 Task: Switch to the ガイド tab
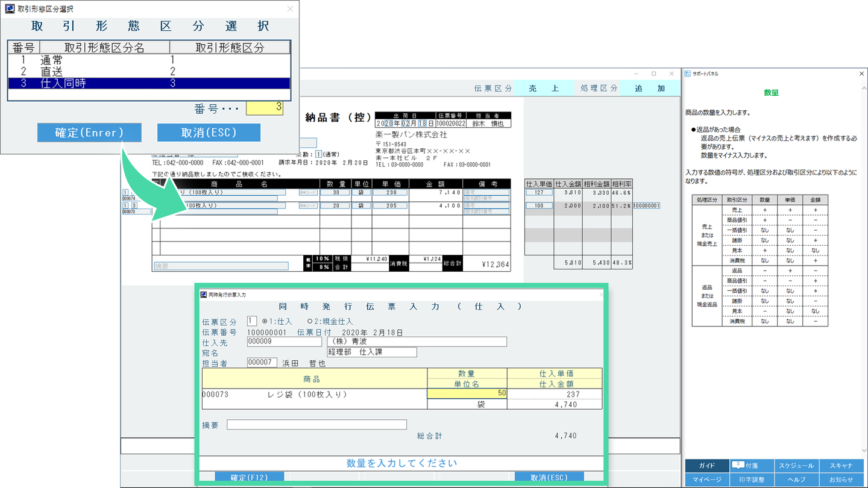click(x=706, y=466)
